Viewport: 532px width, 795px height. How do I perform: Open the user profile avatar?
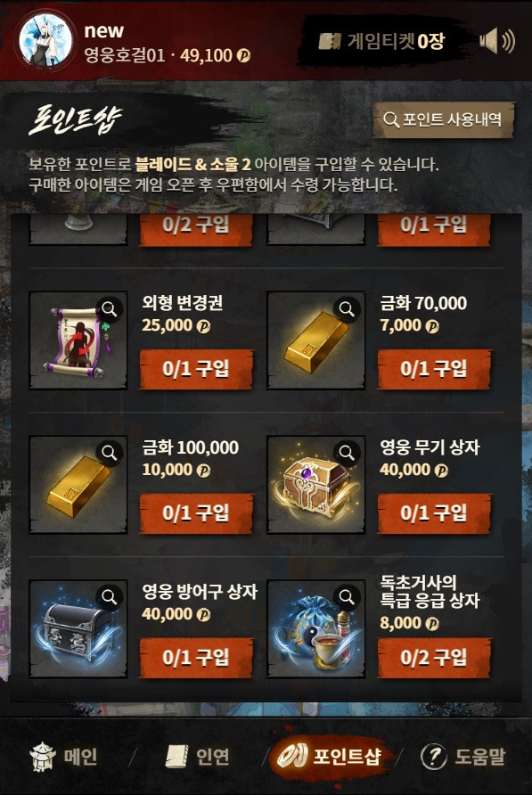(45, 40)
